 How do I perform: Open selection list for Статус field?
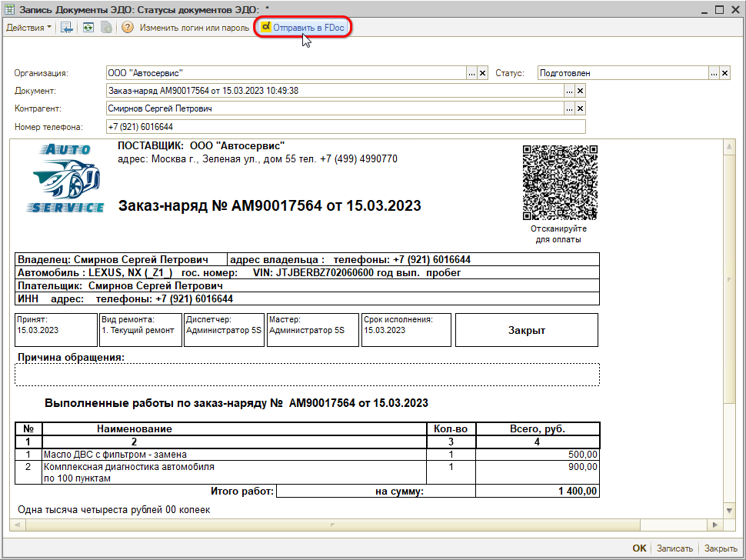click(714, 73)
